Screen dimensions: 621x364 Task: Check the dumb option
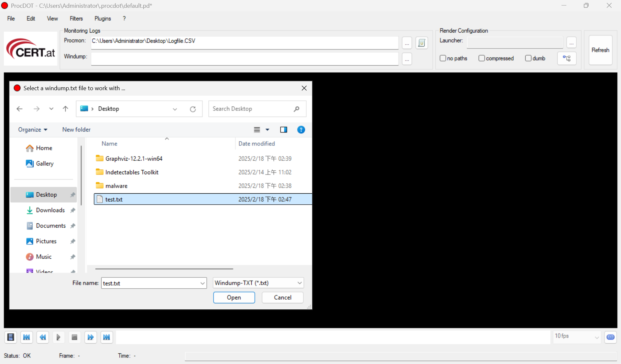pos(529,58)
